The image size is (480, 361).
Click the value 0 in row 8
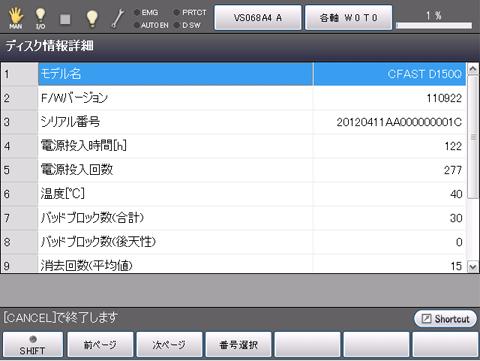(x=459, y=242)
